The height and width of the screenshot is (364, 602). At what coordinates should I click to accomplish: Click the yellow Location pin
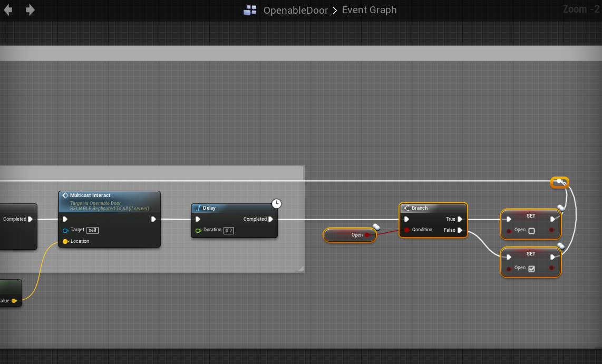click(x=65, y=241)
